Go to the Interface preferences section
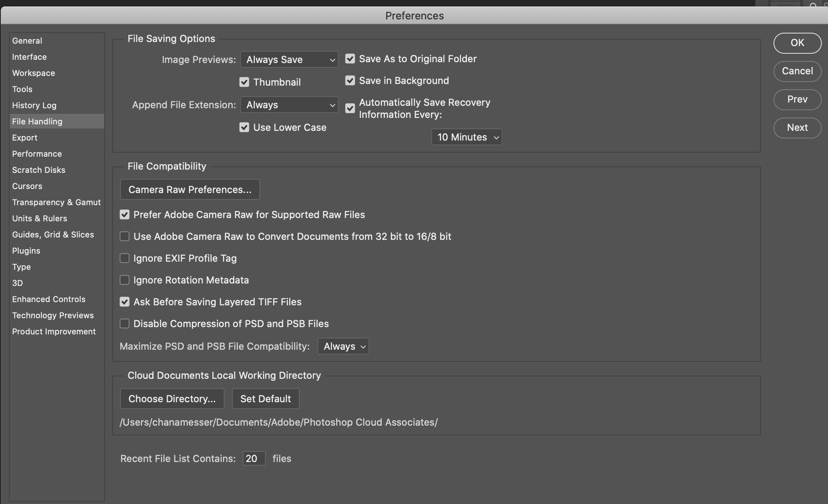This screenshot has height=504, width=828. point(29,57)
